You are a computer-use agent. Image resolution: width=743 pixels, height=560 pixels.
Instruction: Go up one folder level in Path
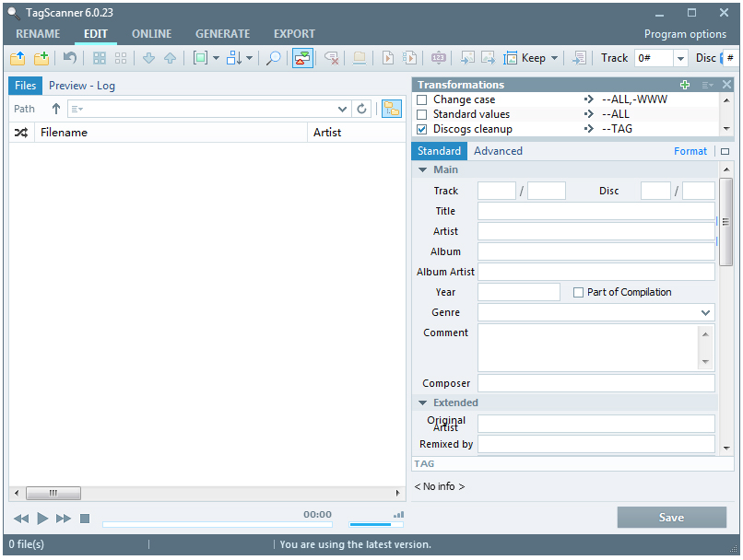[x=56, y=109]
